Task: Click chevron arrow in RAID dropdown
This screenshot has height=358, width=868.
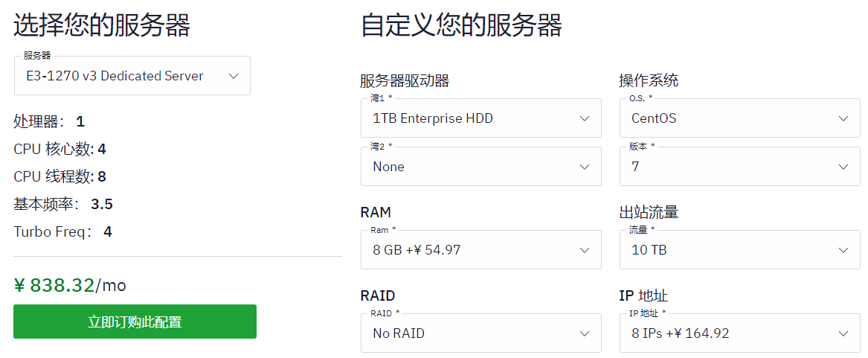Action: (585, 333)
